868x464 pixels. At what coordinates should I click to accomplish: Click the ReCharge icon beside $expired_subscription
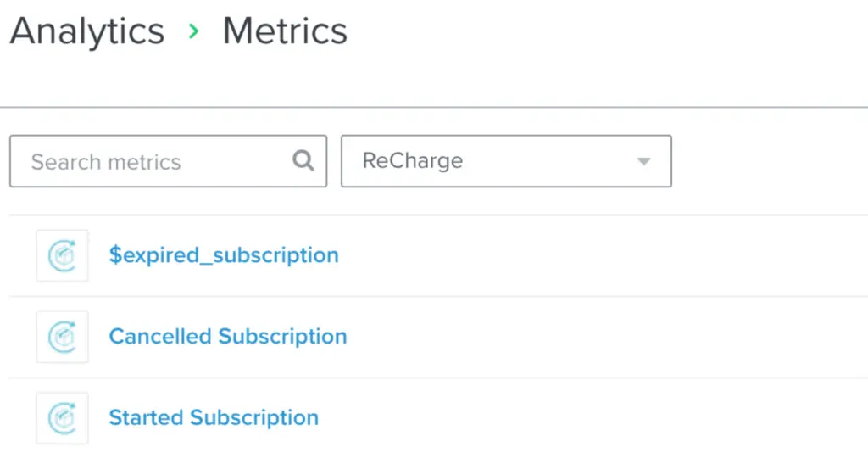coord(62,255)
